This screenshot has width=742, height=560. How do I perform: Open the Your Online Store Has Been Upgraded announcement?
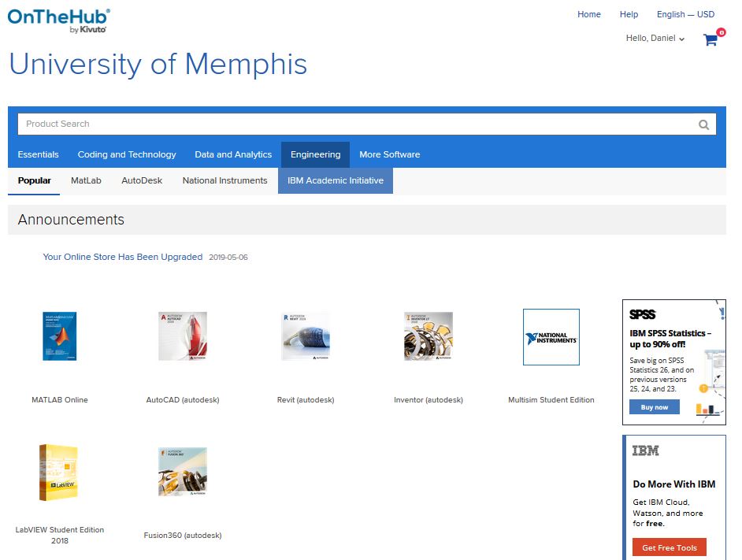[x=123, y=257]
